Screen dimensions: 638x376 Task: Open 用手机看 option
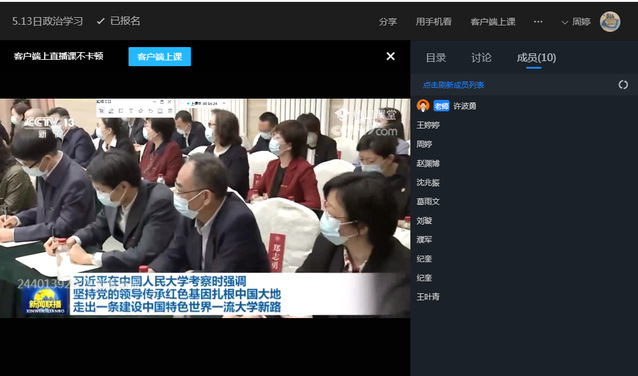[433, 22]
